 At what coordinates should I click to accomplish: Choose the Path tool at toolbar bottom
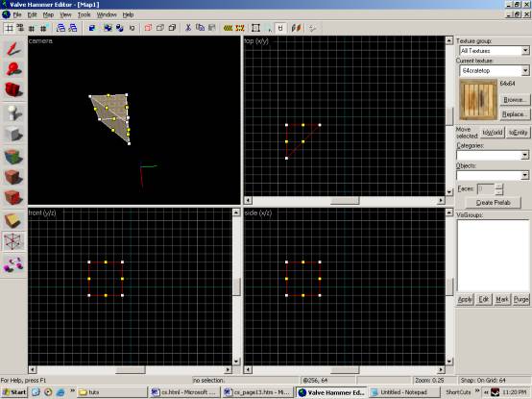point(13,264)
